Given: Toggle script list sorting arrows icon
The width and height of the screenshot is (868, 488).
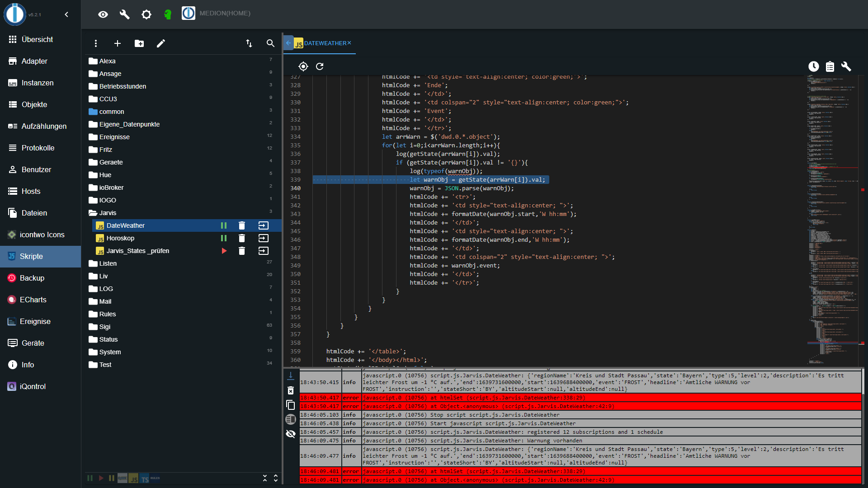Looking at the screenshot, I should 249,43.
